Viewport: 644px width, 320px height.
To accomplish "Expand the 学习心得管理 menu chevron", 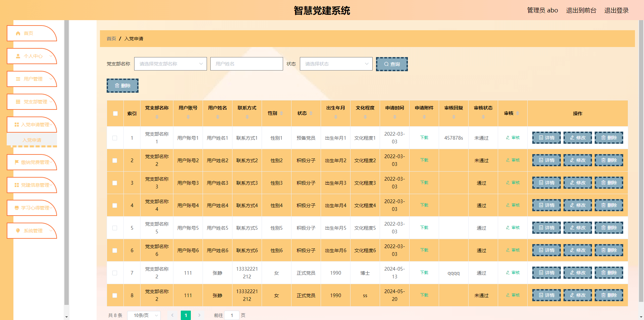I will (x=51, y=208).
